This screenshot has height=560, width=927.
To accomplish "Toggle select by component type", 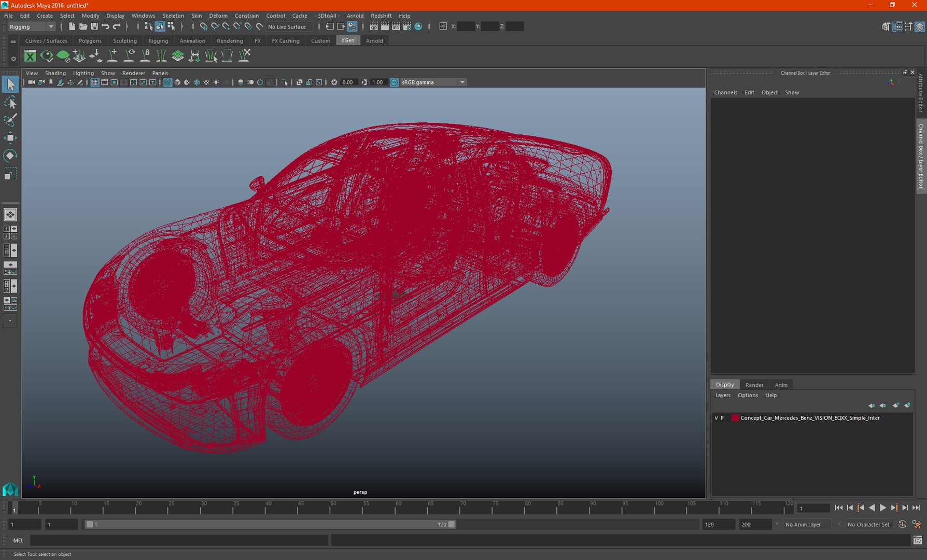I will [171, 26].
